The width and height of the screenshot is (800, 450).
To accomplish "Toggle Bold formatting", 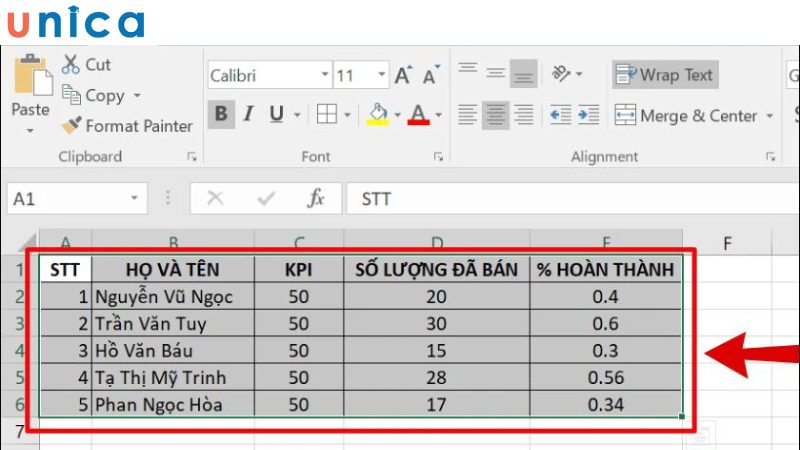I will 221,114.
